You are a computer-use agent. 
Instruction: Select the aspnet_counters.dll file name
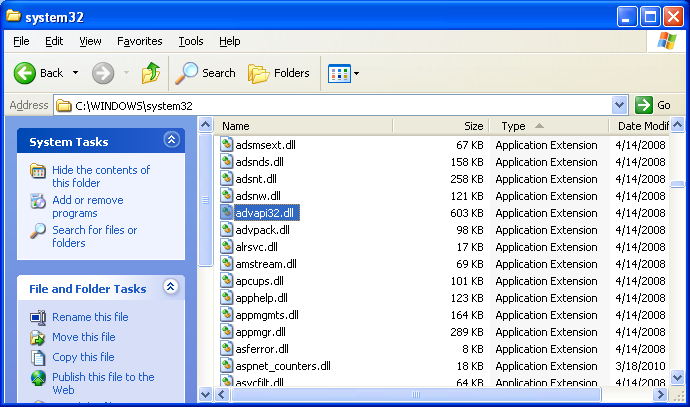(x=283, y=366)
